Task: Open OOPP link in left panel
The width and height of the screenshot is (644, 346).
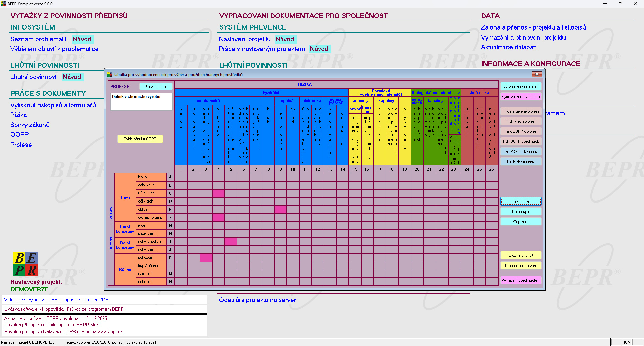Action: (x=19, y=135)
